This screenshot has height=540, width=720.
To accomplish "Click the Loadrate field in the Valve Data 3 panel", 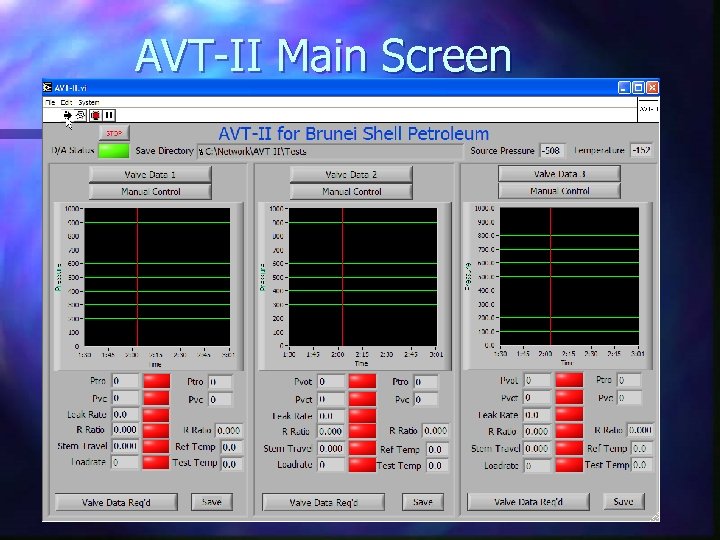I will tap(537, 466).
